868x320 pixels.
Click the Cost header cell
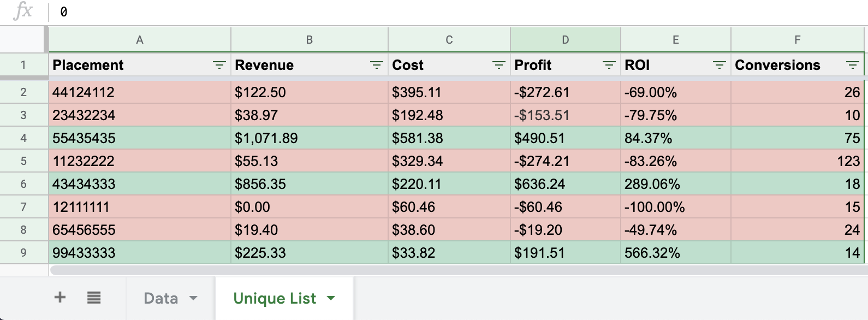tap(449, 65)
